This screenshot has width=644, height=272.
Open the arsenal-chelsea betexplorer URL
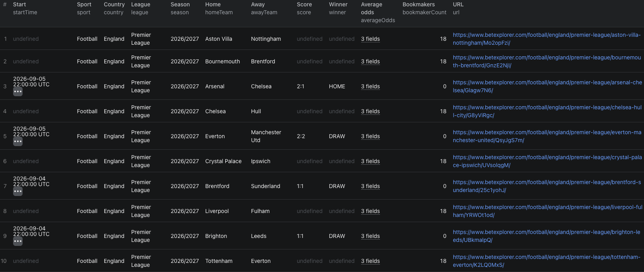[x=547, y=86]
